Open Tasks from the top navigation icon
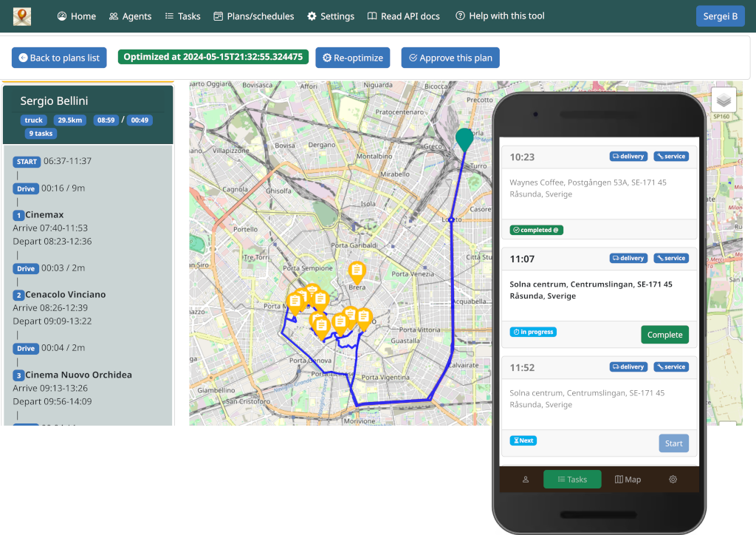Screen dimensions: 756x535 coord(168,15)
